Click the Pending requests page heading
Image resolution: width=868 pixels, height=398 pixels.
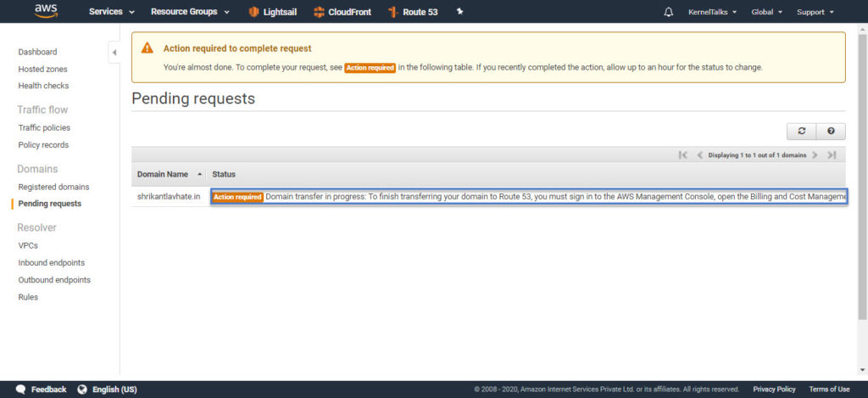[193, 98]
